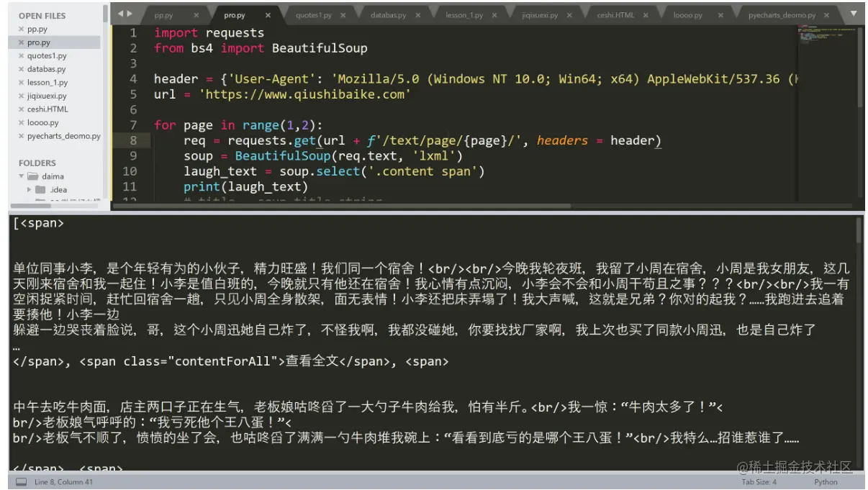Close pyecharts_deomo.py in the sidebar list
The height and width of the screenshot is (490, 868).
click(x=21, y=136)
